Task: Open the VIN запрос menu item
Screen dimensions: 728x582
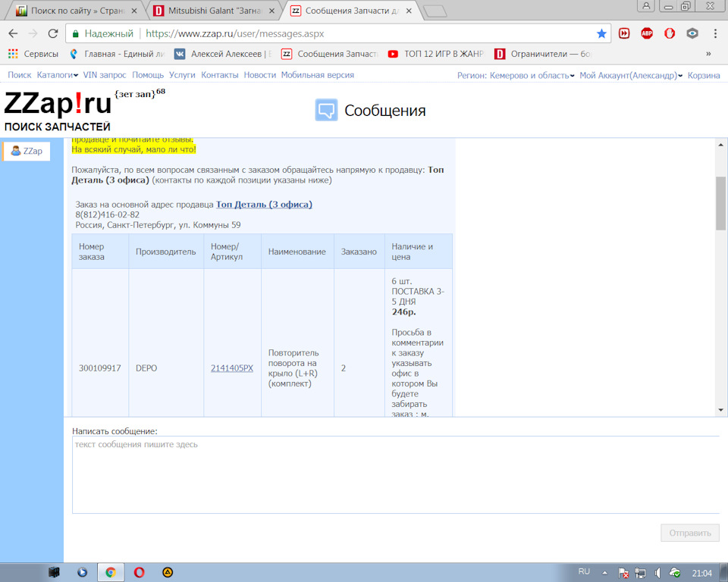Action: tap(105, 75)
